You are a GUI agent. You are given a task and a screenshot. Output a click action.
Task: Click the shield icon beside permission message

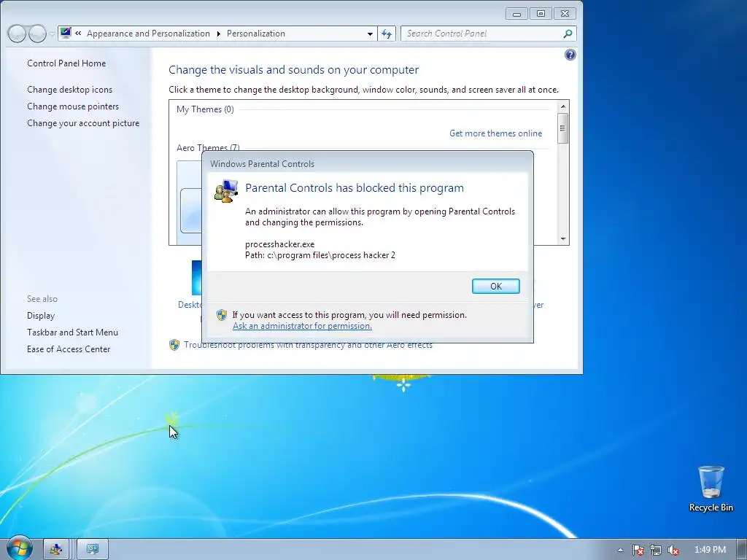point(222,315)
